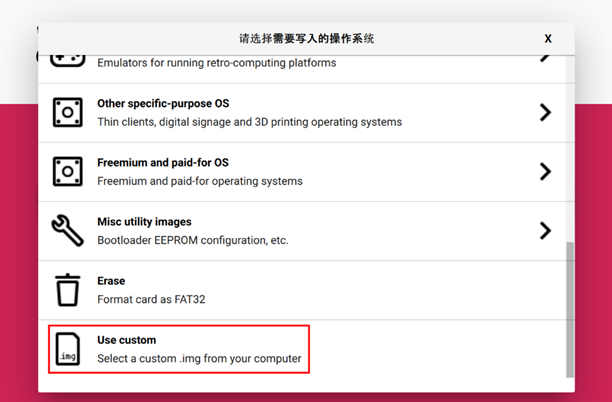Screen dimensions: 612x402
Task: Click the Other specific-purpose OS chip icon
Action: 67,112
